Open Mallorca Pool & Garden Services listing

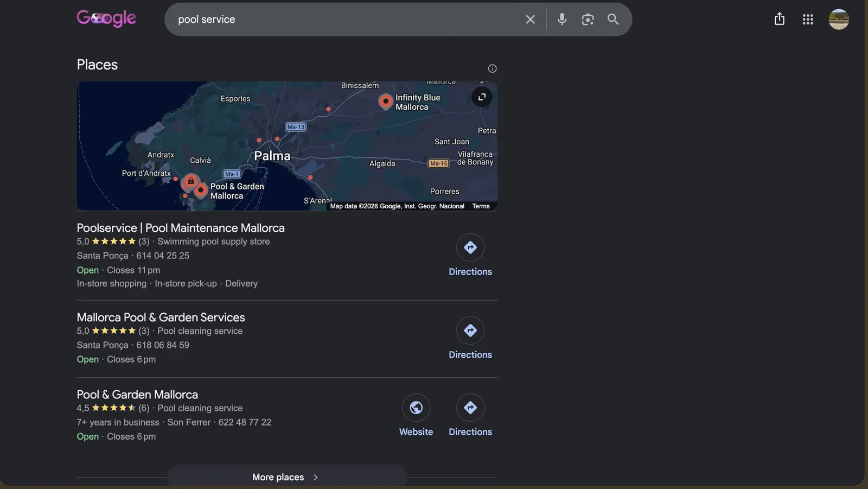[161, 317]
